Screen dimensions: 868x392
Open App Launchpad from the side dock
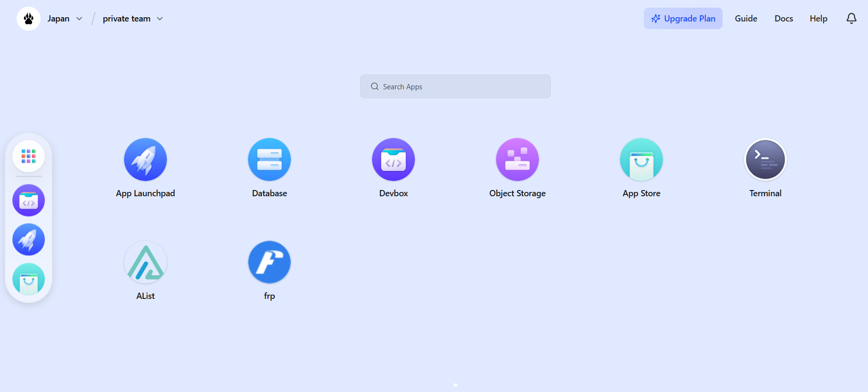pyautogui.click(x=29, y=240)
